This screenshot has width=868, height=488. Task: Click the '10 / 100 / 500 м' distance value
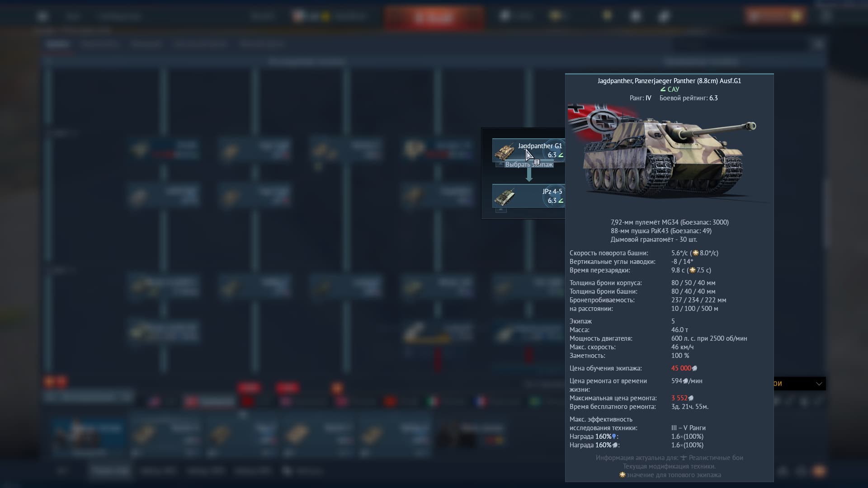(x=694, y=309)
